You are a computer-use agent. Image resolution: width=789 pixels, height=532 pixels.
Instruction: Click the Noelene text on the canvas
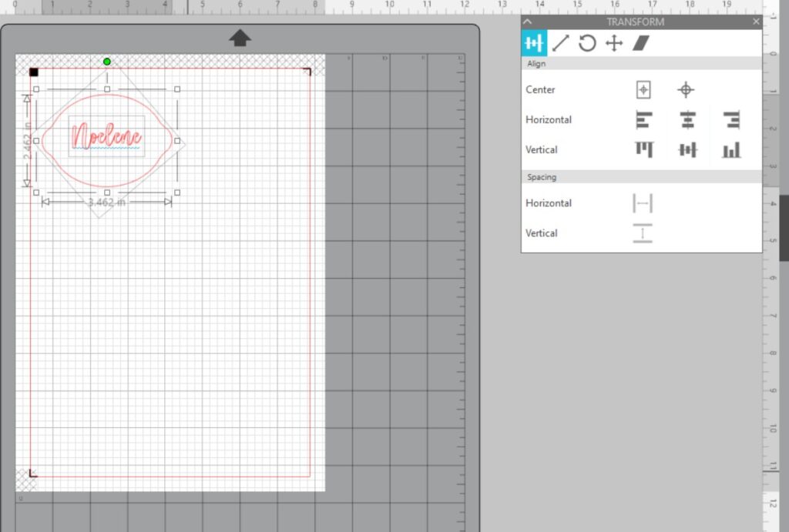[x=106, y=137]
